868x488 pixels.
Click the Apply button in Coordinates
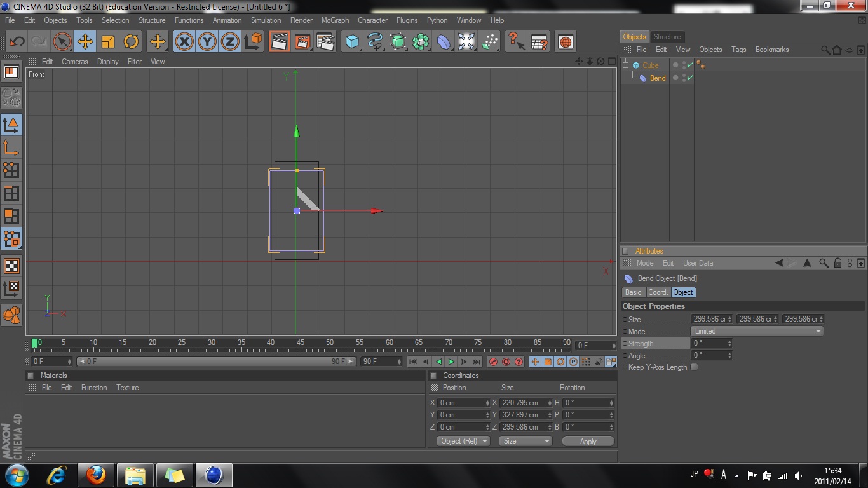pyautogui.click(x=588, y=441)
